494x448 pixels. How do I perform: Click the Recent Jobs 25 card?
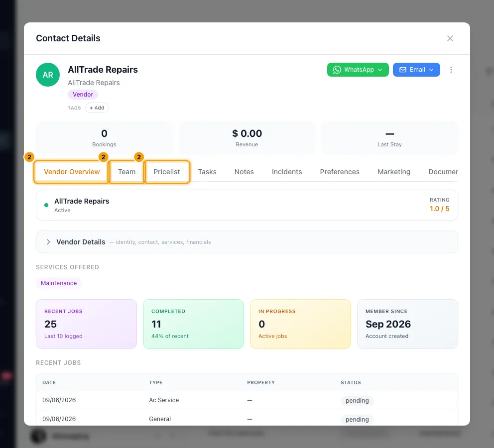pos(86,324)
